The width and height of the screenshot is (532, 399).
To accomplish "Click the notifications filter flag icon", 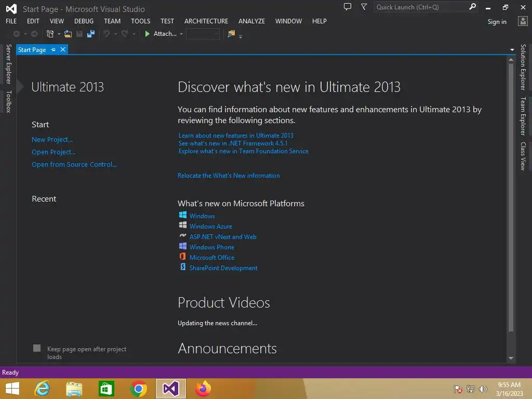I will (x=364, y=7).
